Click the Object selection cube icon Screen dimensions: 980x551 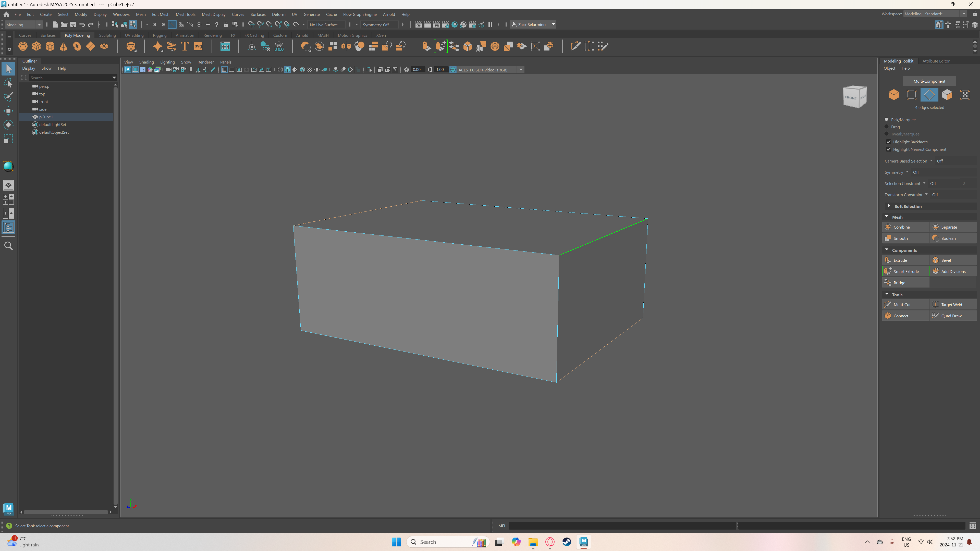tap(894, 95)
